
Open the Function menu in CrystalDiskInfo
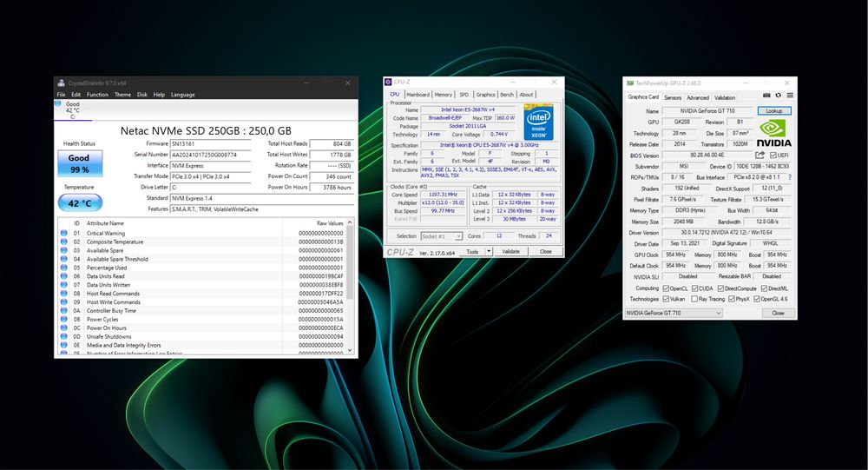coord(97,95)
